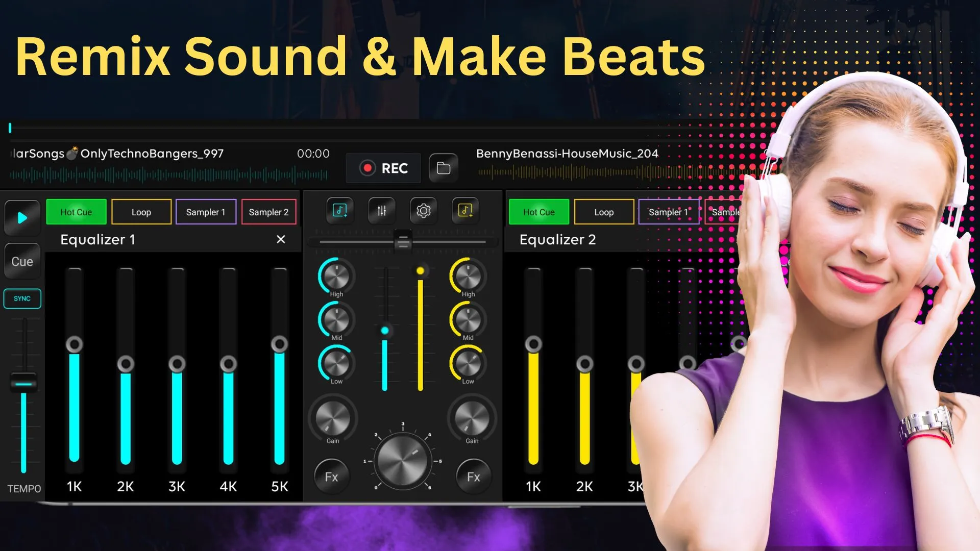
Task: Select Hot Cue tab on Deck 2
Action: click(x=538, y=211)
